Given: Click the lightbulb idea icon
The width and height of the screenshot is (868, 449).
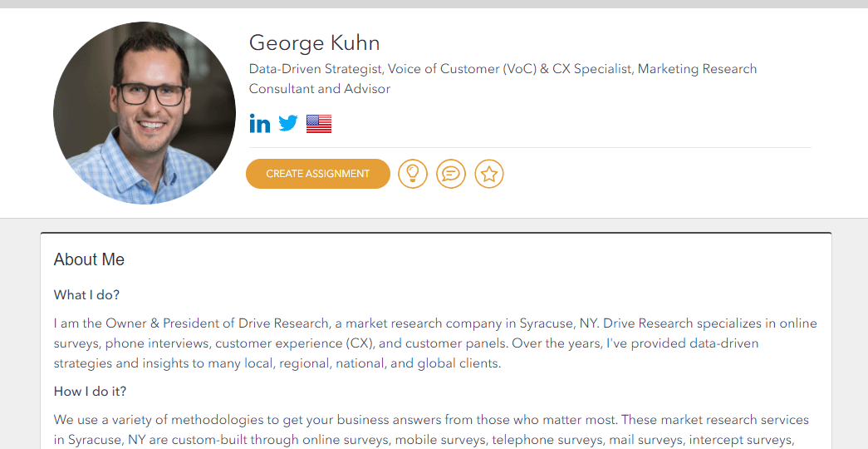Looking at the screenshot, I should (x=413, y=174).
